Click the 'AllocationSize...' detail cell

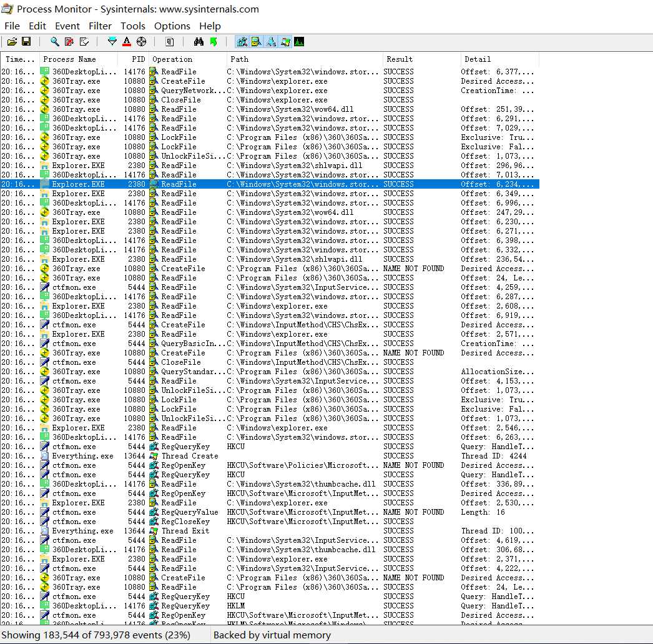(498, 372)
